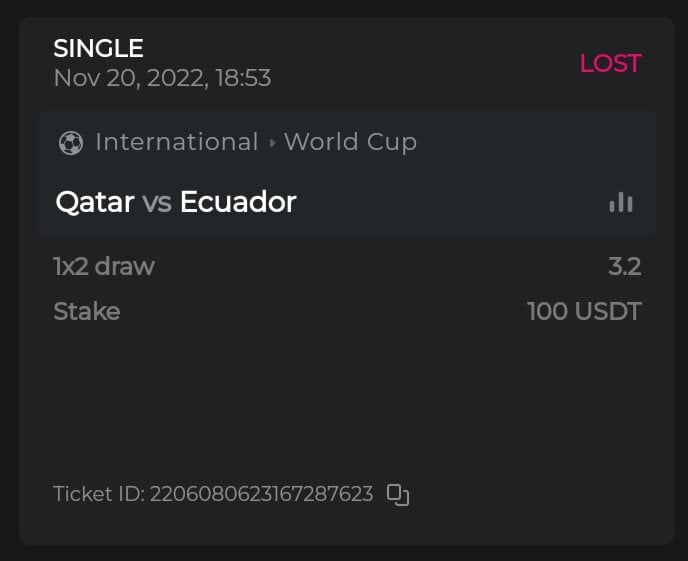This screenshot has width=688, height=561.
Task: Click the 'Ticket ID:' label text
Action: pos(98,494)
